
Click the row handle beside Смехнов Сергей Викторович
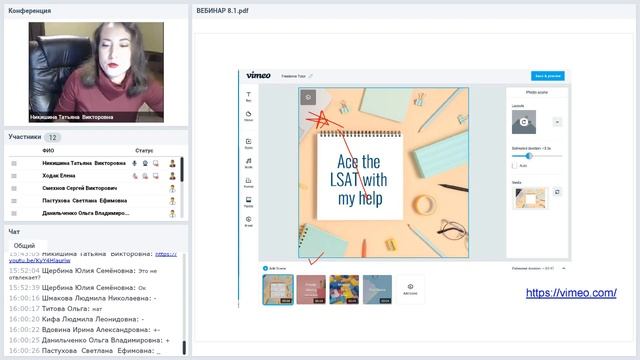click(x=14, y=189)
